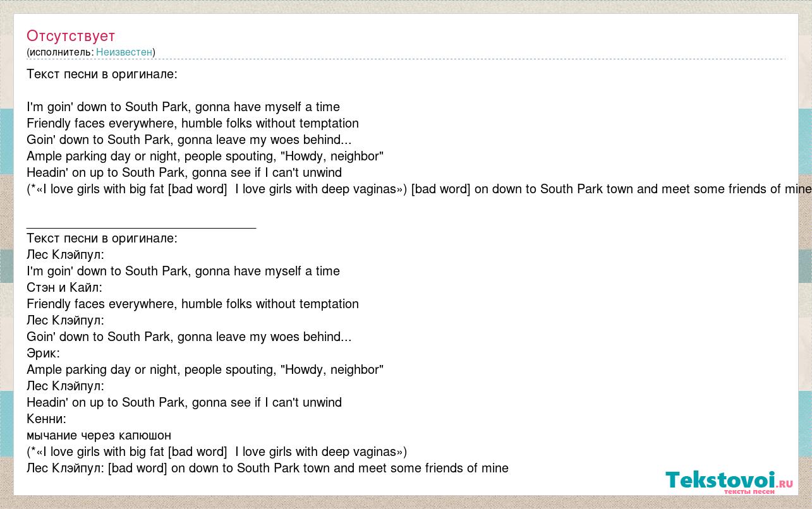The image size is (812, 509).
Task: Click the first 'Goin' down to South Park' line
Action: click(189, 140)
